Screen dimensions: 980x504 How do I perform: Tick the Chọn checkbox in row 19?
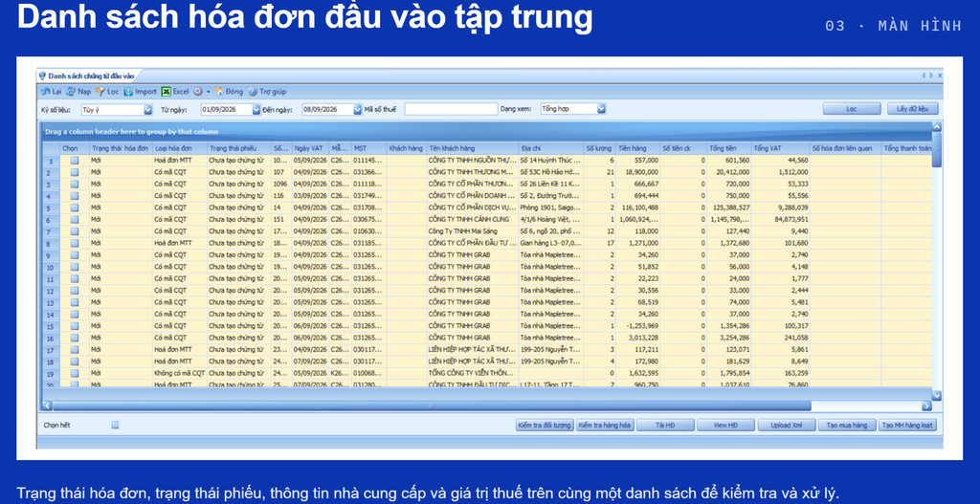coord(75,374)
